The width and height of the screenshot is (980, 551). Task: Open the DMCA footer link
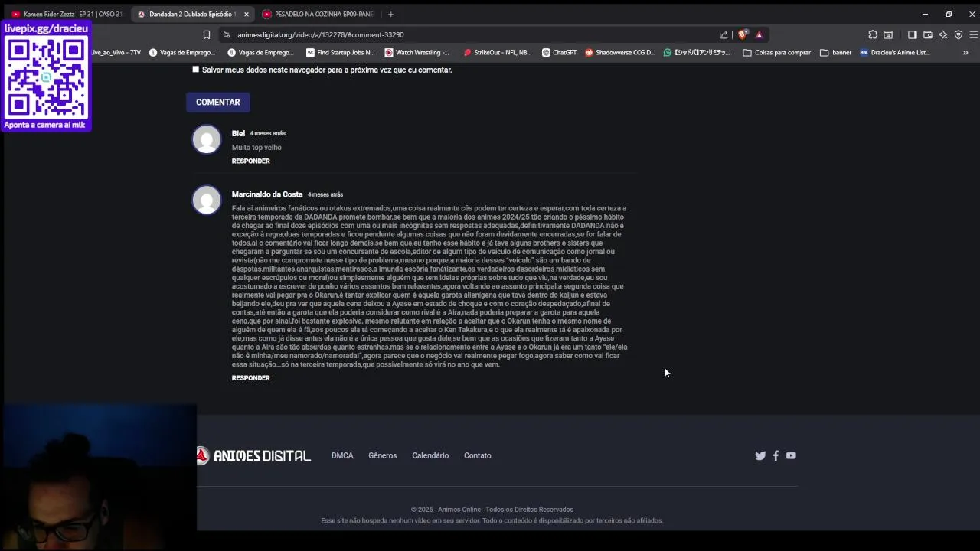point(342,455)
